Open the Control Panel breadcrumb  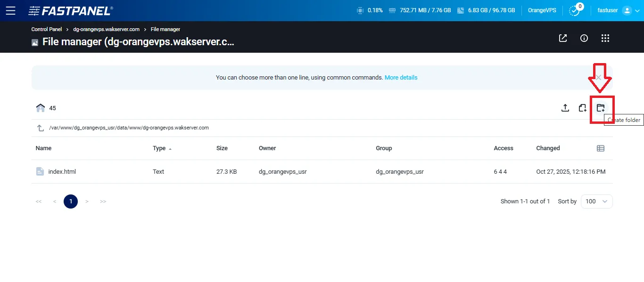click(47, 29)
